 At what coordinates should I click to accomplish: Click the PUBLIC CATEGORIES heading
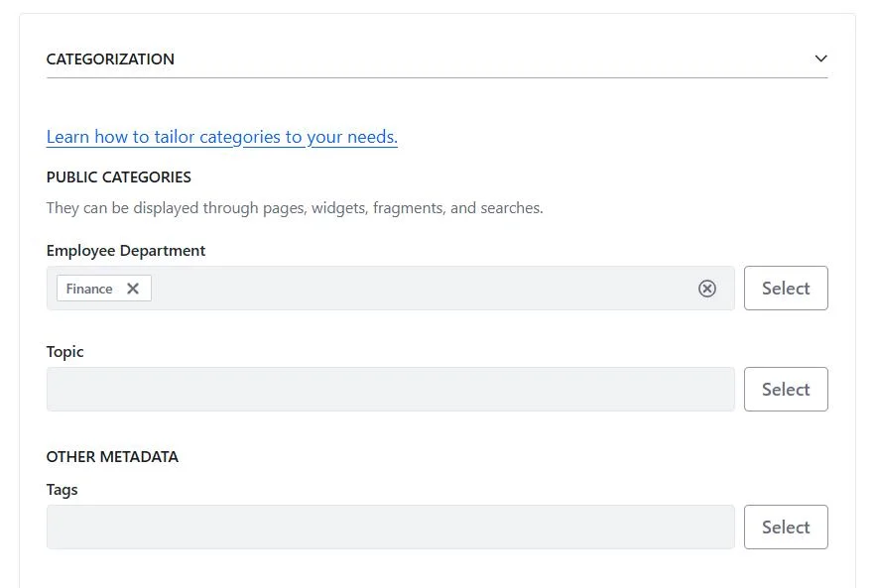[x=118, y=176]
